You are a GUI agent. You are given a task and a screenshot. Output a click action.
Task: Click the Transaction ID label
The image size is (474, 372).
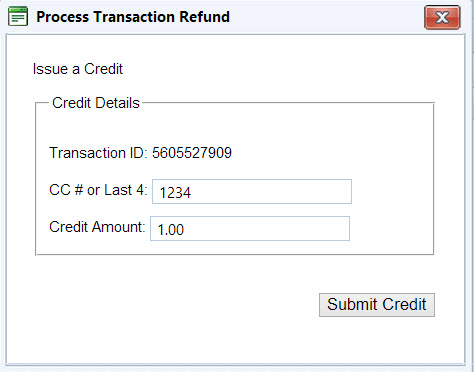(x=98, y=153)
